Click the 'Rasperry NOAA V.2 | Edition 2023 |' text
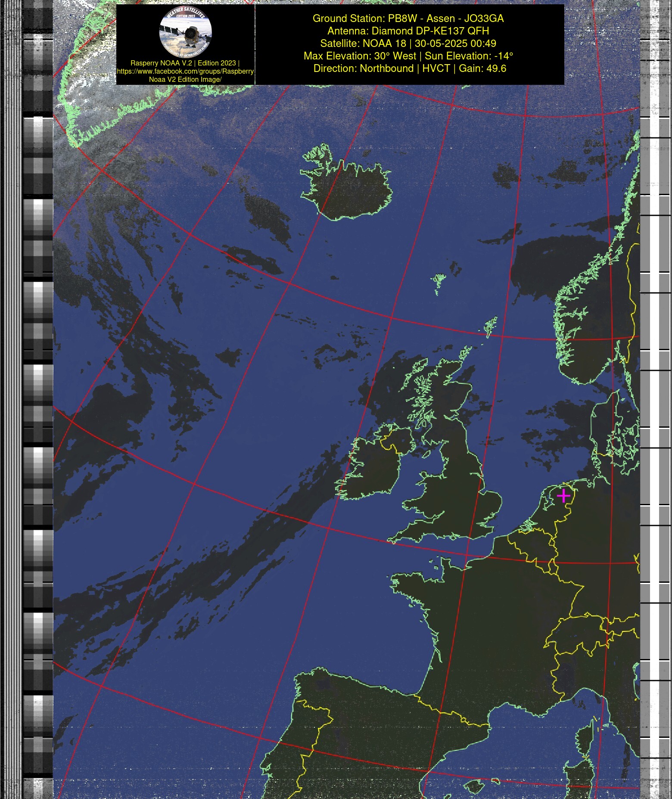Screen dimensions: 672x799 click(185, 63)
